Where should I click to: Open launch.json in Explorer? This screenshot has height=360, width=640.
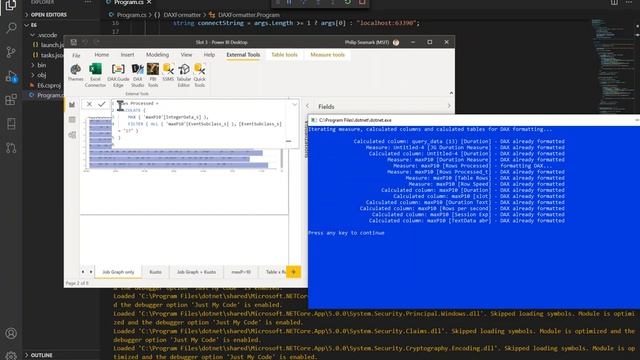coord(48,45)
